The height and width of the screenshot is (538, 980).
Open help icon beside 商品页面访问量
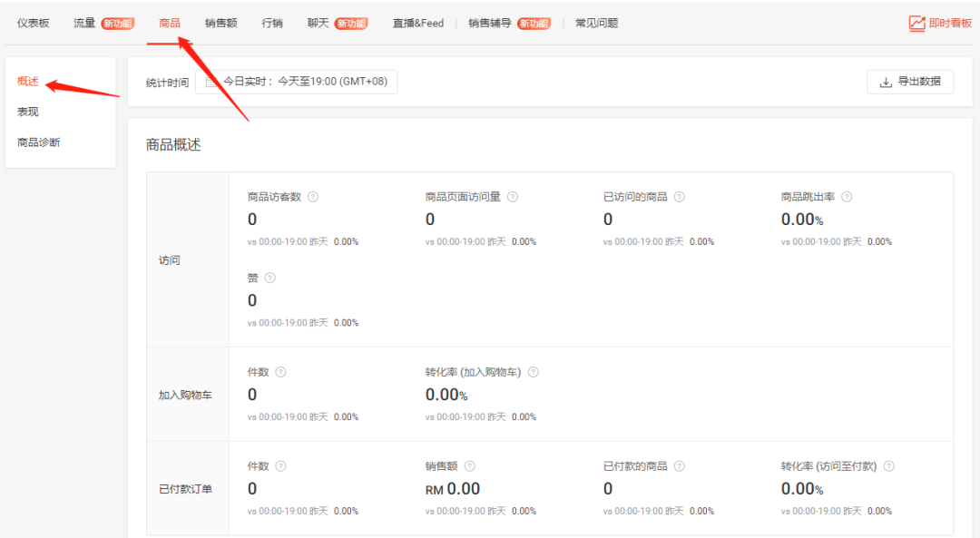[x=513, y=196]
